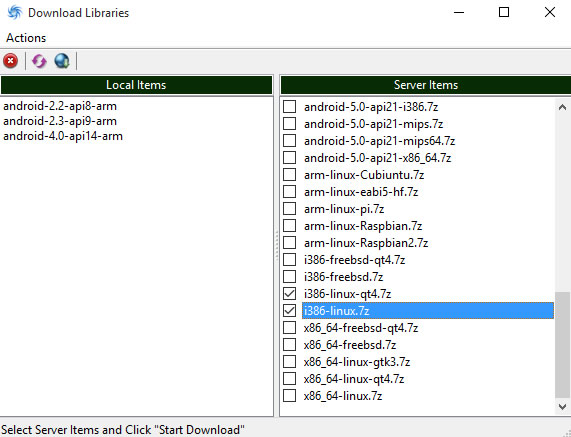
Task: Open the Actions menu
Action: (26, 38)
